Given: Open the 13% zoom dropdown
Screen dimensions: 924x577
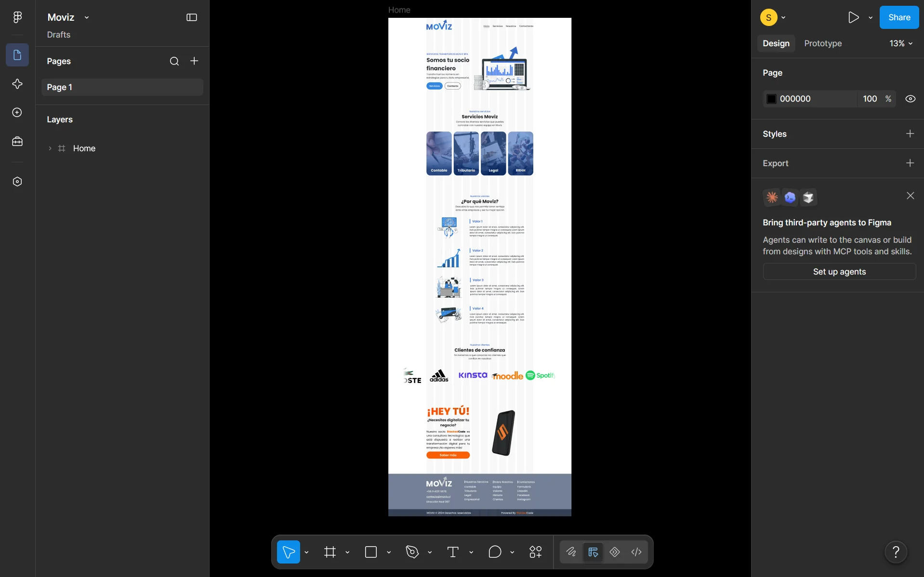Looking at the screenshot, I should tap(901, 43).
